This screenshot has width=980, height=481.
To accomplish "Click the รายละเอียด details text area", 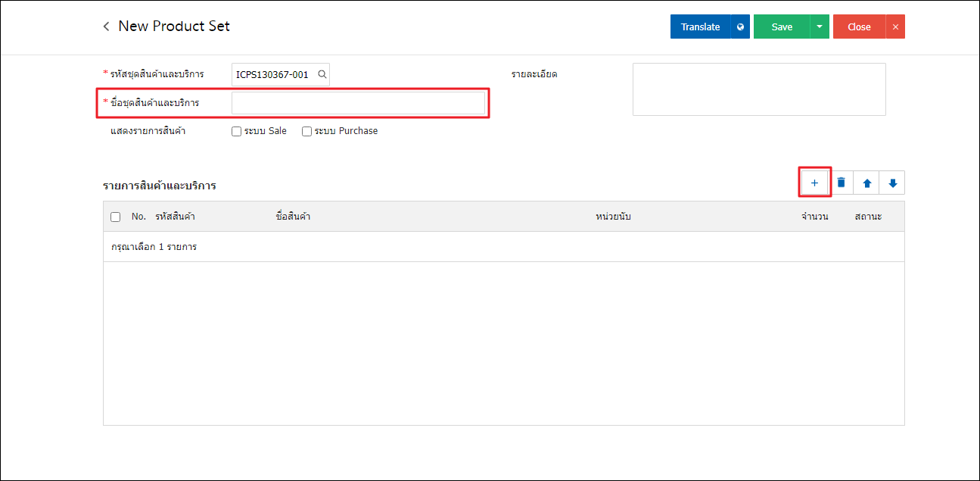I will [759, 89].
